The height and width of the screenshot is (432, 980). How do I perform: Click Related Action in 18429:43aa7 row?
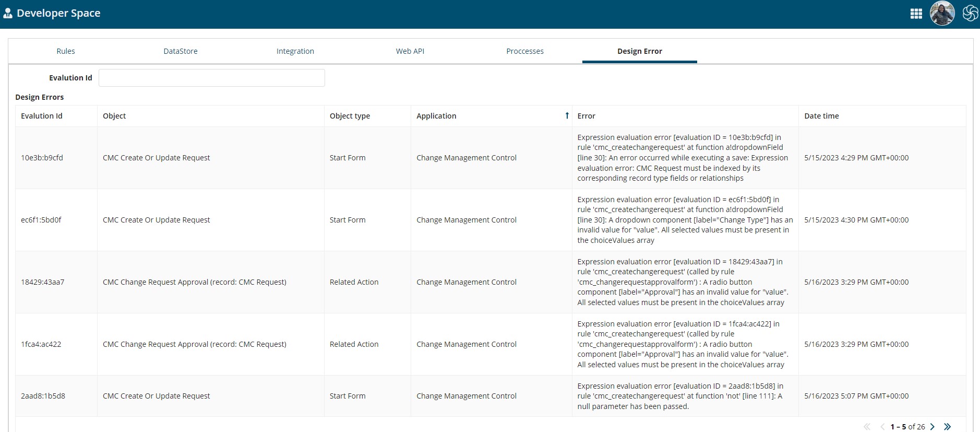[x=354, y=282]
